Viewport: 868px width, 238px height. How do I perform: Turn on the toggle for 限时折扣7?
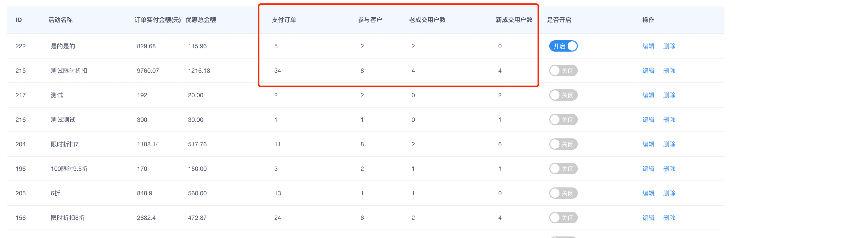tap(563, 144)
